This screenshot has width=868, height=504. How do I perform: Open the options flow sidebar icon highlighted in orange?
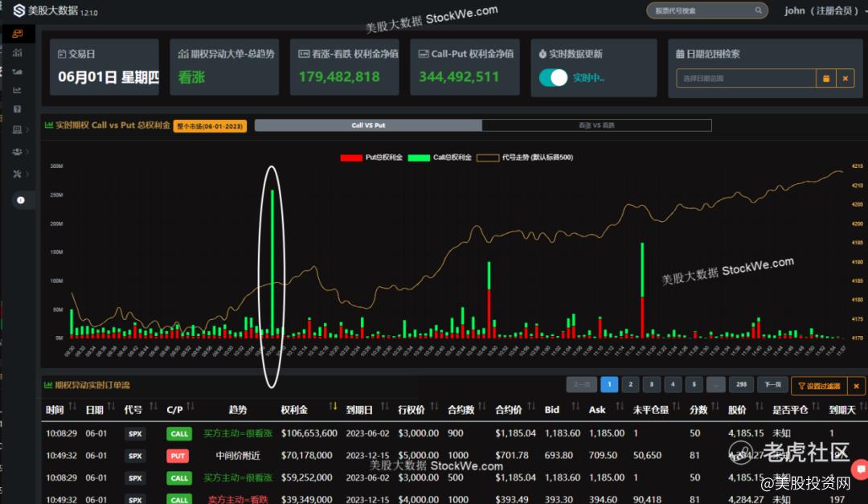[18, 34]
